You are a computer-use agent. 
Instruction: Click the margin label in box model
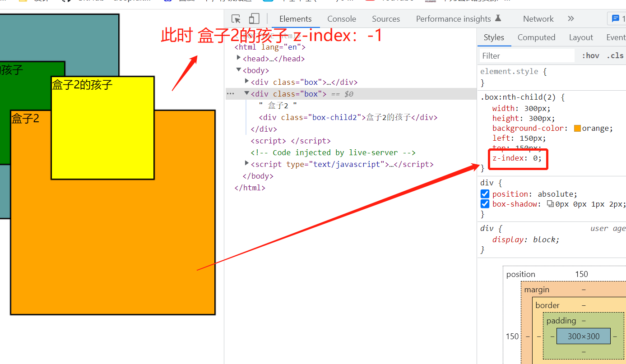click(x=537, y=290)
